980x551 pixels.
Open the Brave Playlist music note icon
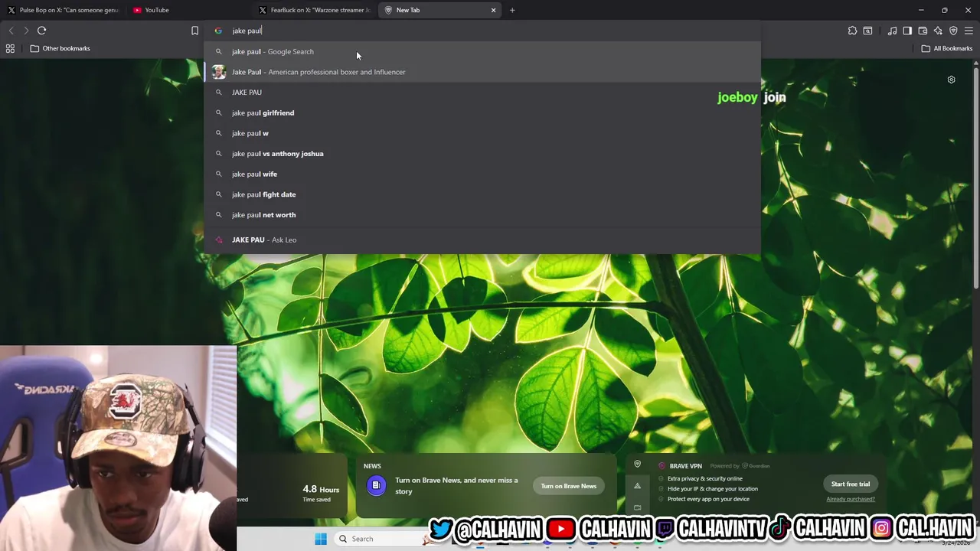[x=892, y=31]
